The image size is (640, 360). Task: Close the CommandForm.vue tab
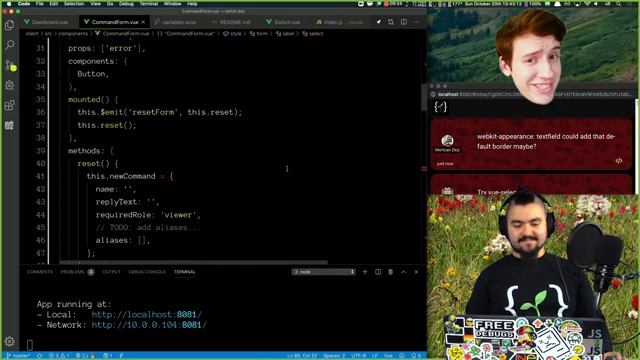143,22
